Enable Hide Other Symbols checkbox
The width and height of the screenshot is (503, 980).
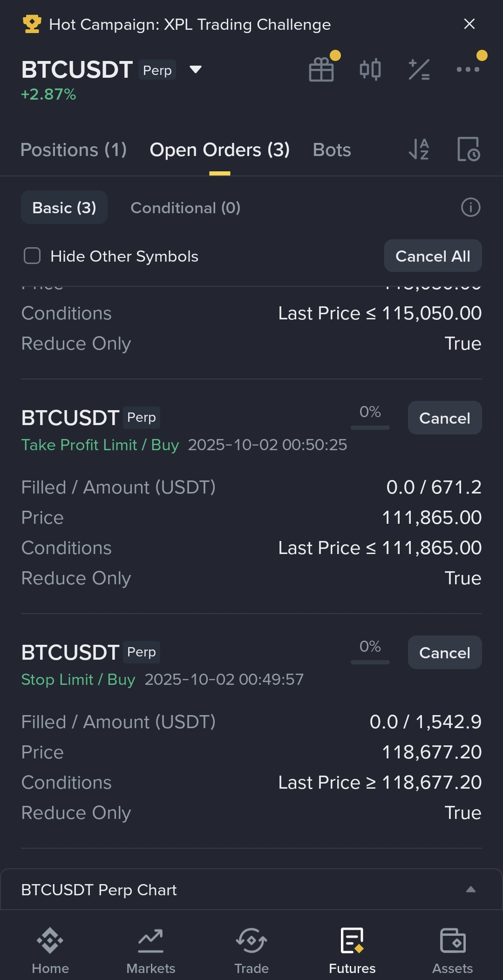point(32,256)
